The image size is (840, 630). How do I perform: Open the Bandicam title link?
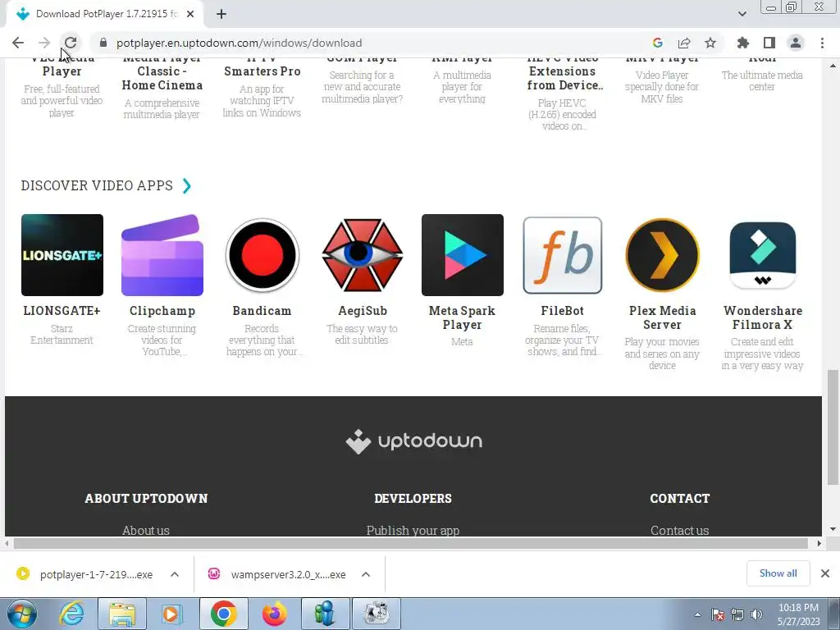[x=262, y=311]
